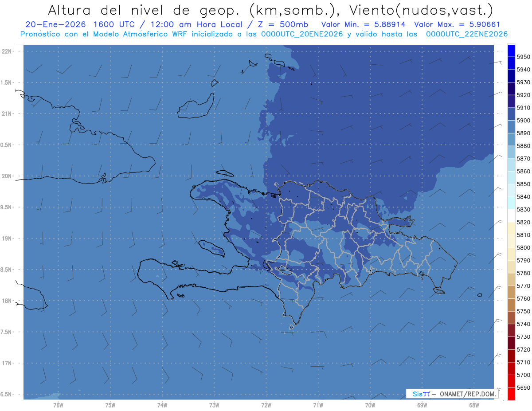Click the legend value 5810

[x=523, y=235]
